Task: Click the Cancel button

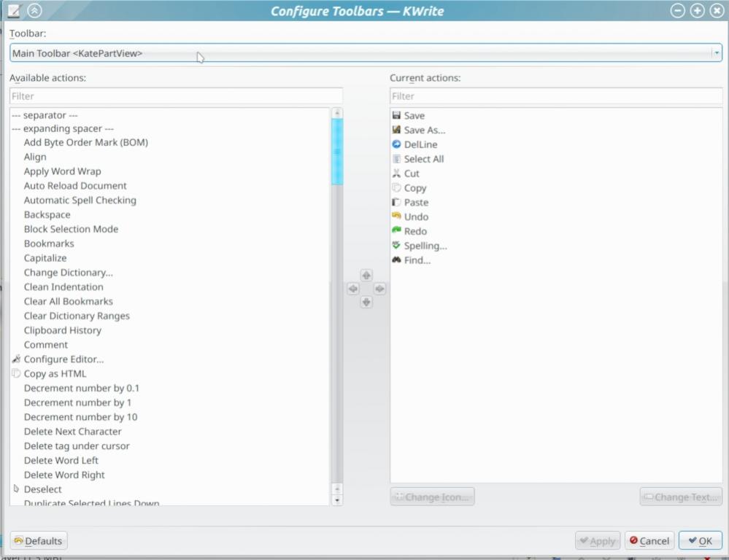Action: pos(649,540)
